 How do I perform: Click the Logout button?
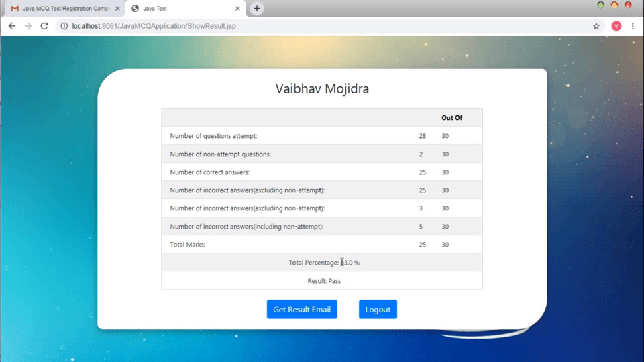(378, 309)
